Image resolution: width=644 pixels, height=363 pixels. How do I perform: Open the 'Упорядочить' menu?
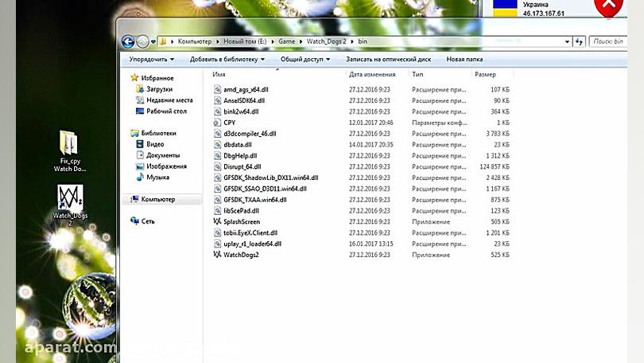point(152,59)
